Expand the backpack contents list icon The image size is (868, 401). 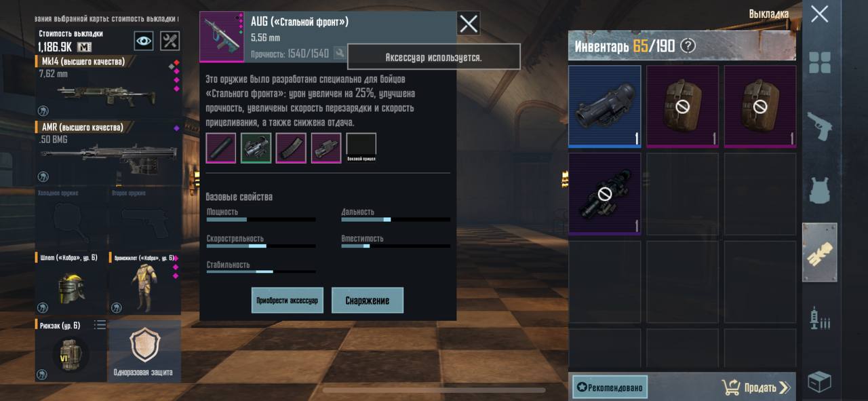[x=100, y=325]
